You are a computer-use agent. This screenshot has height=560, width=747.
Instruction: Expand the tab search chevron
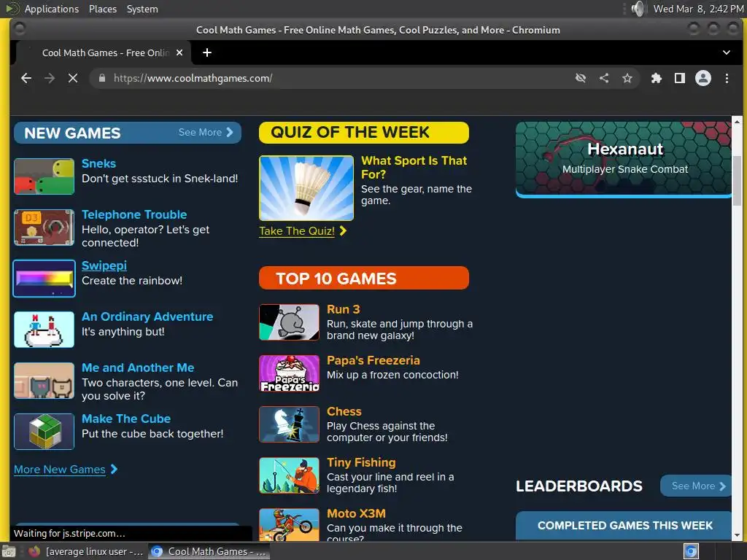click(726, 52)
